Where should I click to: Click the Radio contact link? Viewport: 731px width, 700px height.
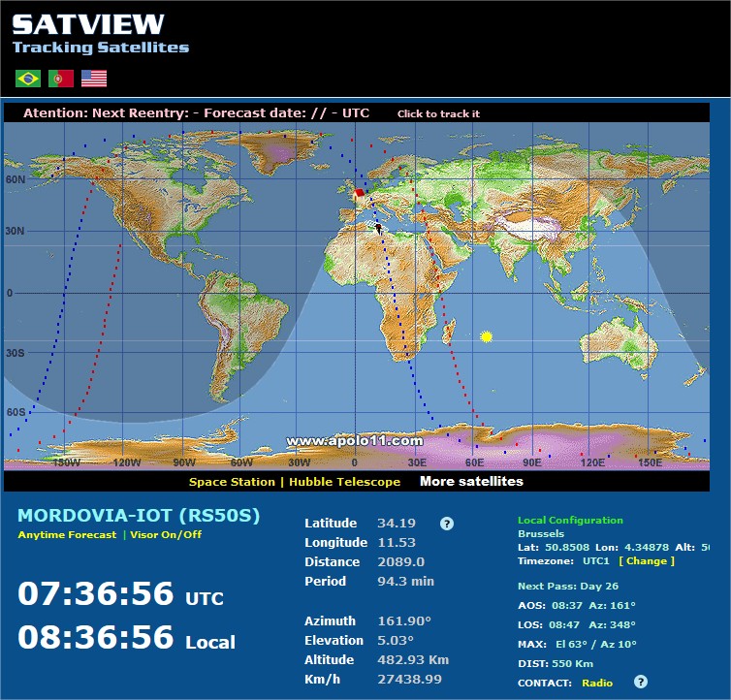tap(597, 683)
